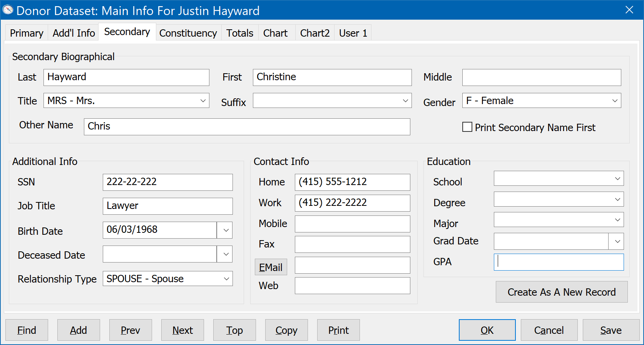Open the Chart2 tab
Image resolution: width=644 pixels, height=345 pixels.
click(315, 33)
